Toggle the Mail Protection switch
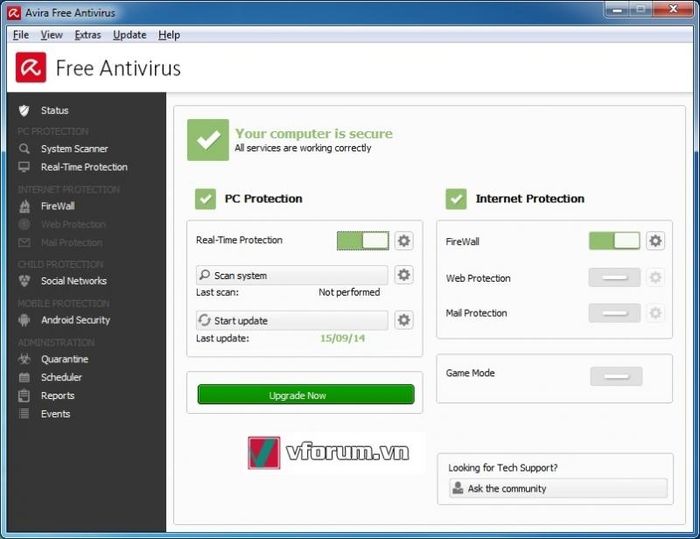The image size is (700, 539). point(615,313)
